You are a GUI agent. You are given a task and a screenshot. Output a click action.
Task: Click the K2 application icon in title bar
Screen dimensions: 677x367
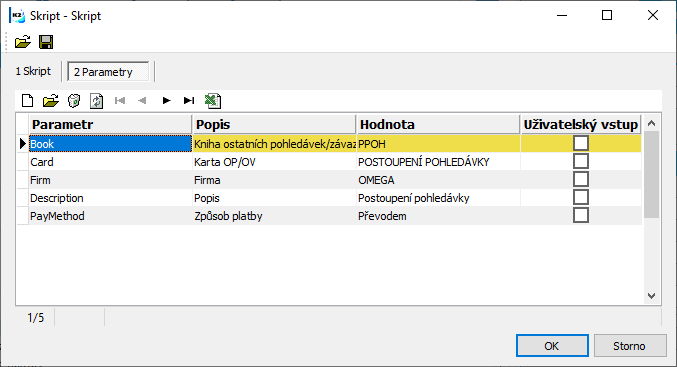tap(17, 16)
